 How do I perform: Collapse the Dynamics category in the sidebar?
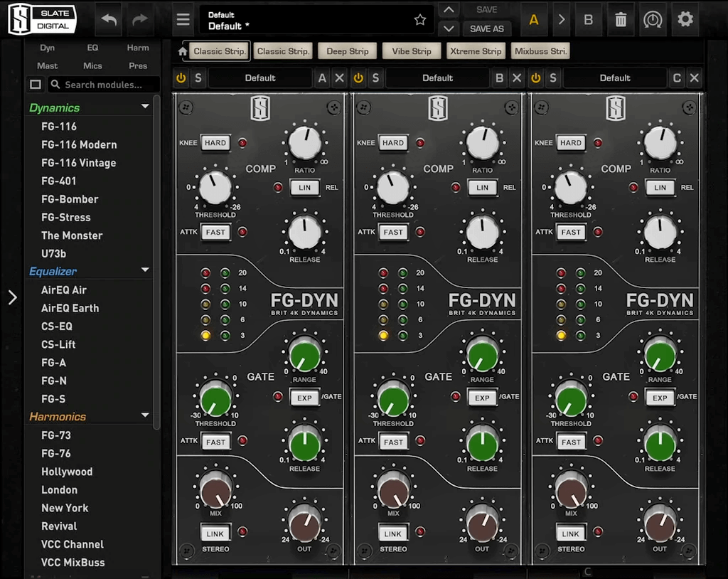(x=144, y=107)
